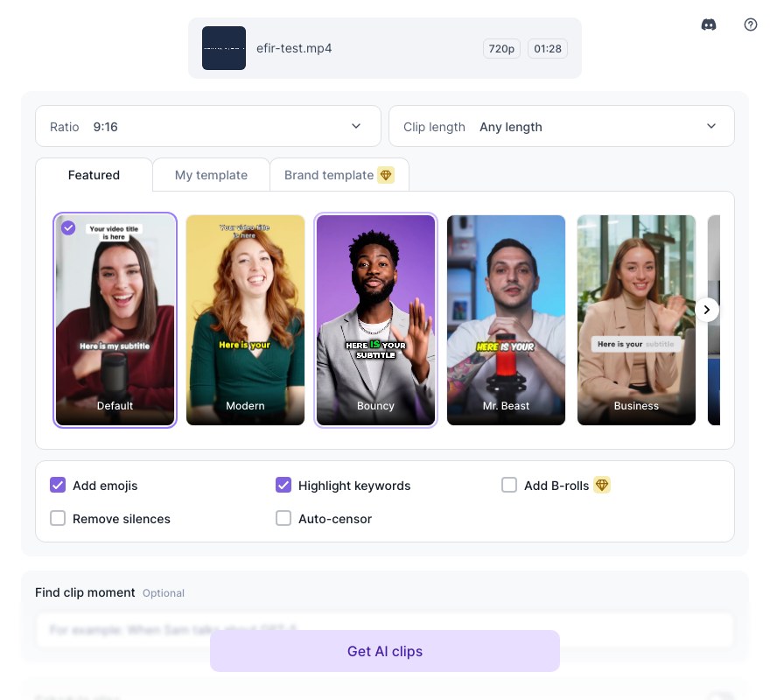This screenshot has height=700, width=770.
Task: Click the 720p resolution badge
Action: (501, 49)
